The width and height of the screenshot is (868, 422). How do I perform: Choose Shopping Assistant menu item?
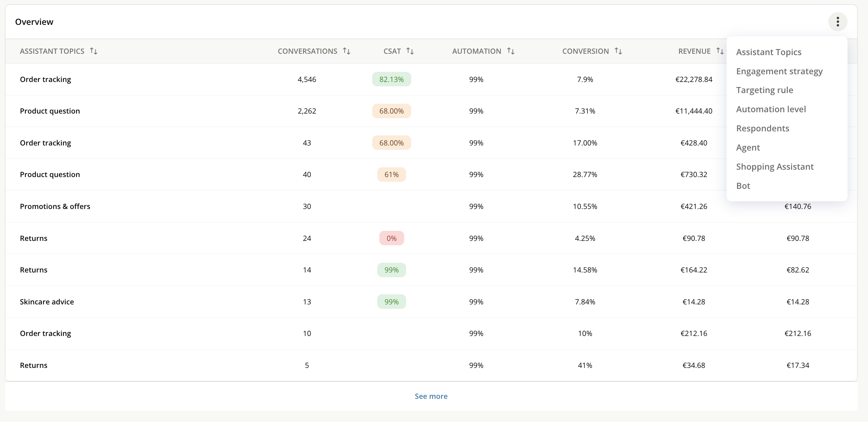point(775,167)
